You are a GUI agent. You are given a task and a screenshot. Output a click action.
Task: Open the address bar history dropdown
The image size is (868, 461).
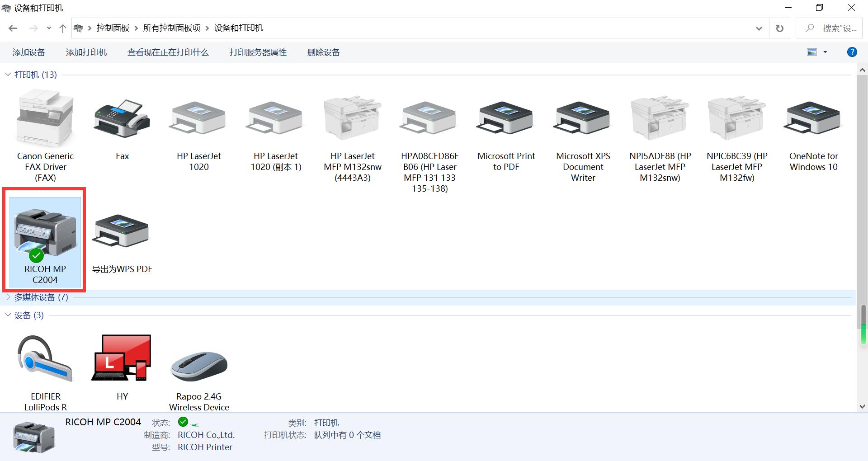(759, 28)
